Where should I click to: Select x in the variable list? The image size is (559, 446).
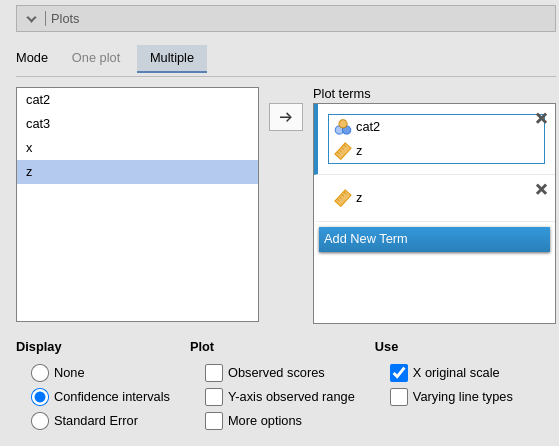(x=137, y=148)
